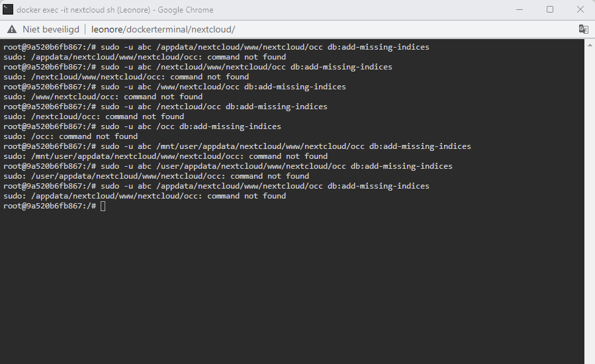Click the 'sudo: /occ: command not found' line
595x364 pixels.
71,136
